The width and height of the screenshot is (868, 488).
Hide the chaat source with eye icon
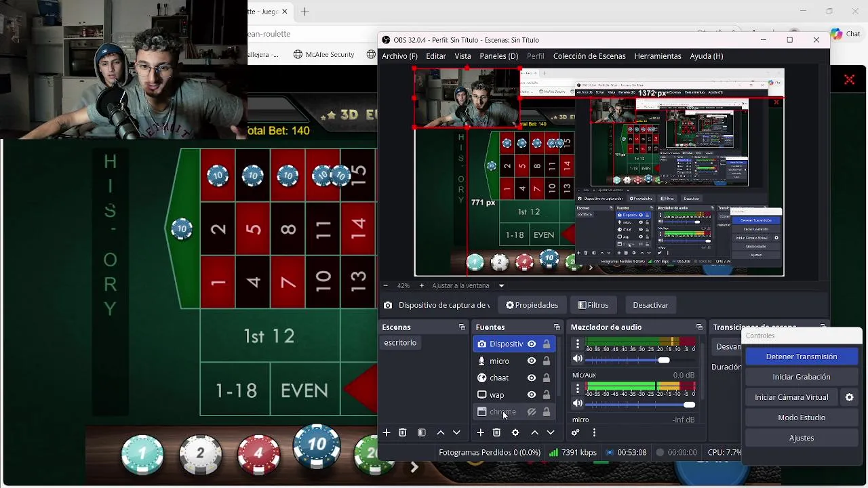532,378
